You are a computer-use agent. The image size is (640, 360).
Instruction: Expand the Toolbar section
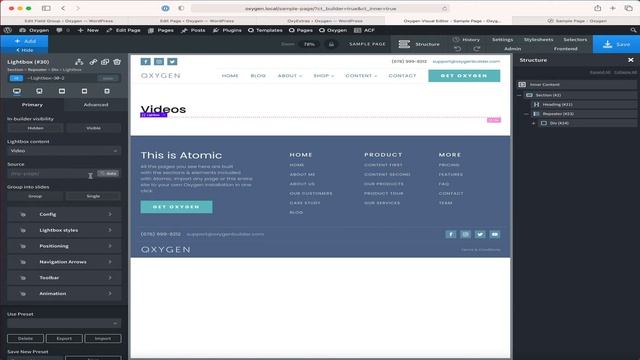tap(64, 278)
